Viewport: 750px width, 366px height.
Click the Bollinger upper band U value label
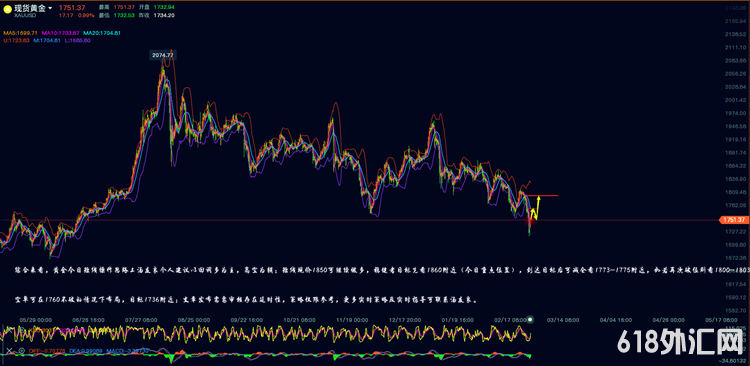pyautogui.click(x=16, y=41)
